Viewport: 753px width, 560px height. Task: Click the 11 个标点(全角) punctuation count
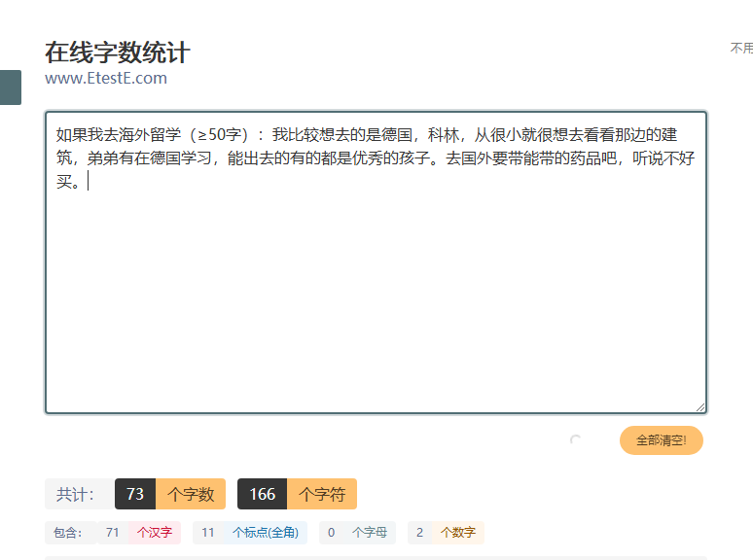[250, 533]
